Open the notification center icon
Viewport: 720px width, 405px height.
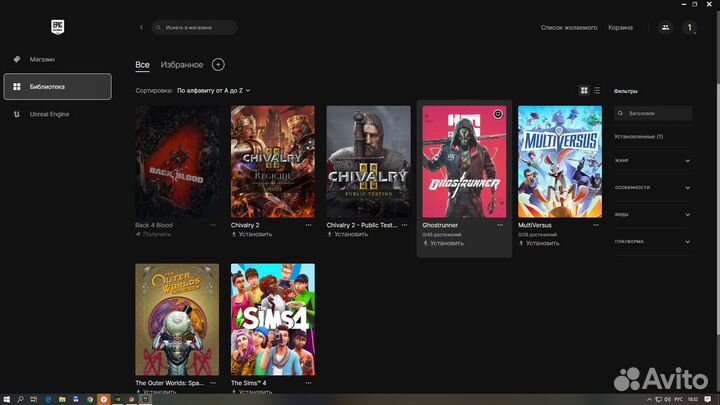point(708,399)
